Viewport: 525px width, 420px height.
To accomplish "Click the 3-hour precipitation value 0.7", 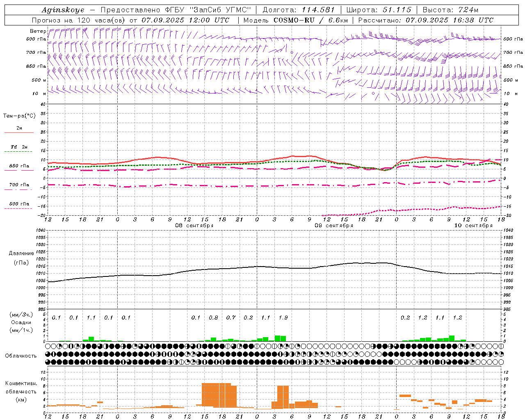I will [231, 317].
